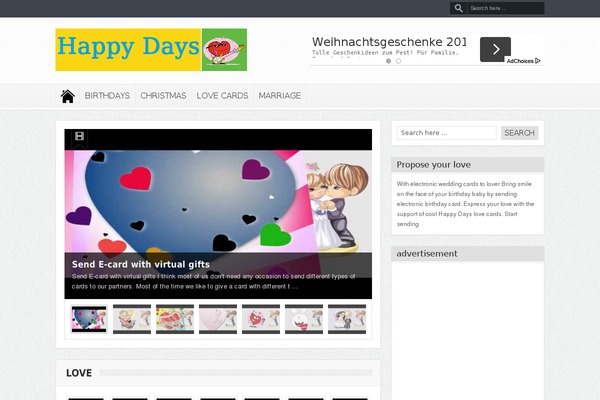The height and width of the screenshot is (400, 600).
Task: Open the Birthdays menu
Action: click(107, 96)
